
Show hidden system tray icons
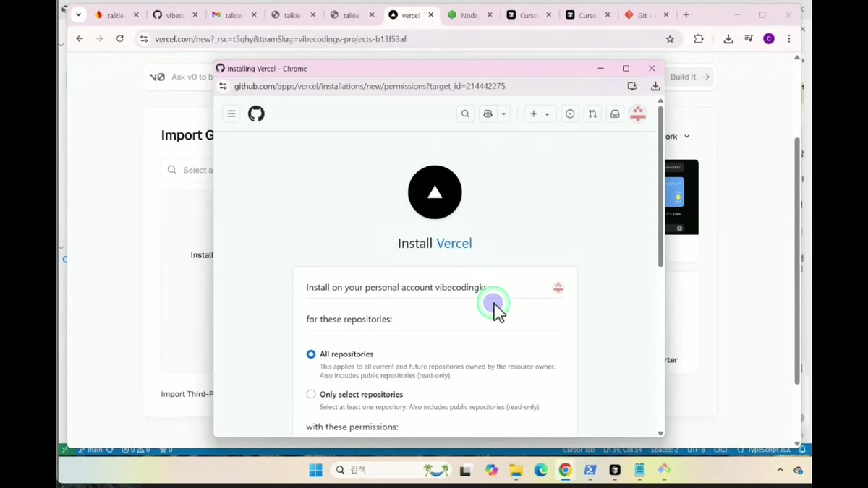[780, 471]
